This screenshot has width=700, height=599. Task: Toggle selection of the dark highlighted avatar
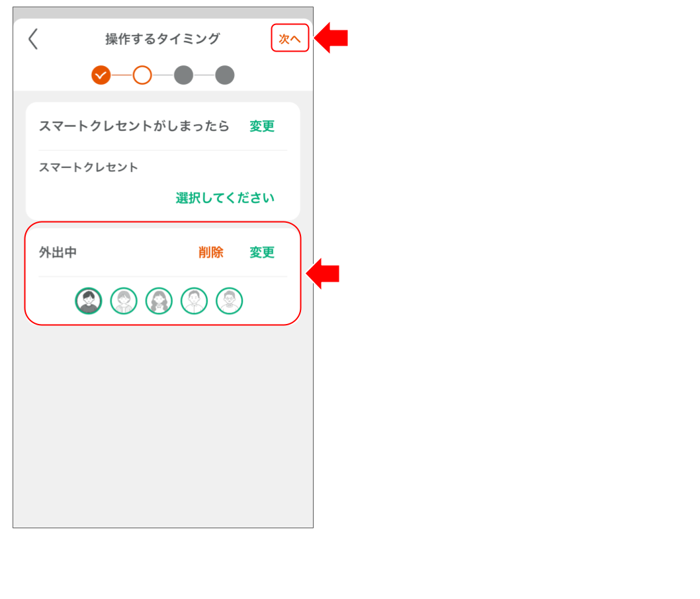pyautogui.click(x=89, y=301)
